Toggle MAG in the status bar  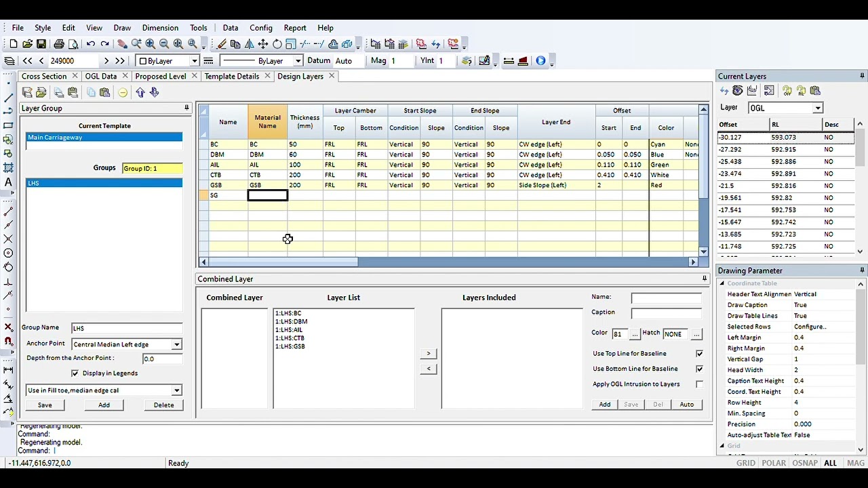[856, 463]
